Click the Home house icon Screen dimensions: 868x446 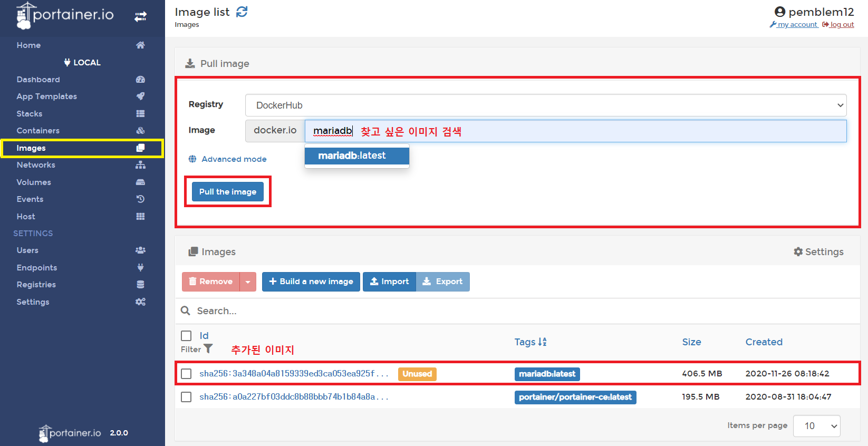[140, 45]
